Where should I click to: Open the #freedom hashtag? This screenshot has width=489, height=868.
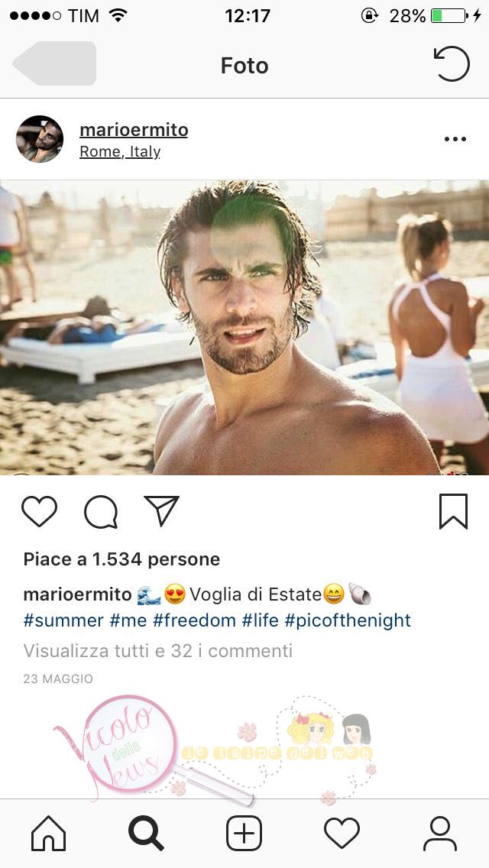(194, 620)
